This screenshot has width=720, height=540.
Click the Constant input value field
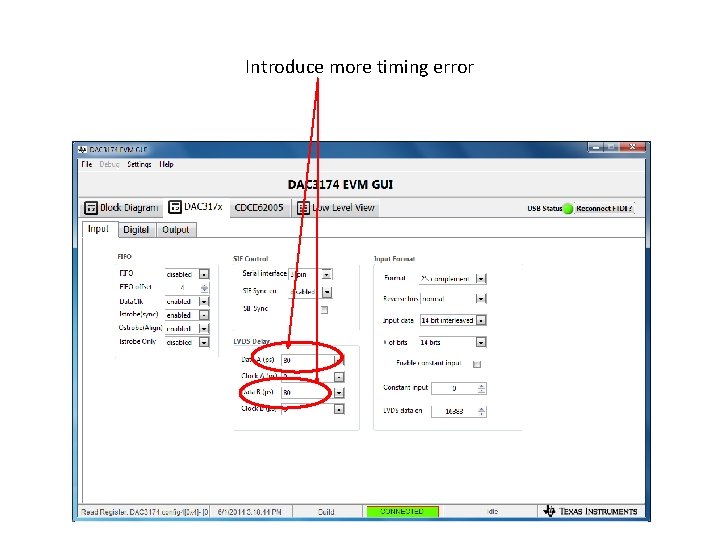[x=454, y=388]
